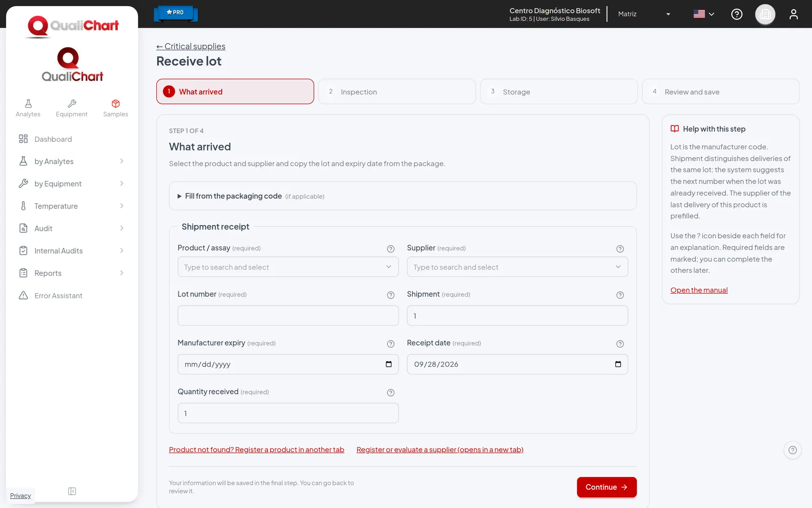Expand the Temperature menu
Image resolution: width=812 pixels, height=508 pixels.
click(x=72, y=206)
